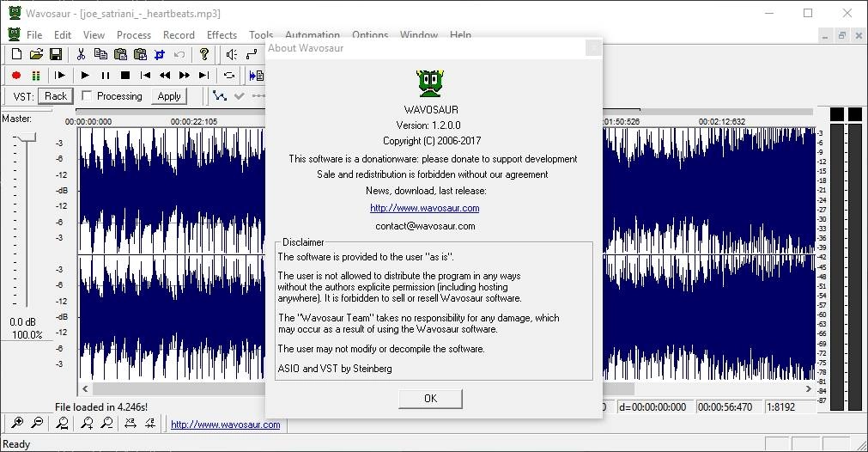This screenshot has height=452, width=868.
Task: Click the routing connector icon beside speaker
Action: [252, 54]
